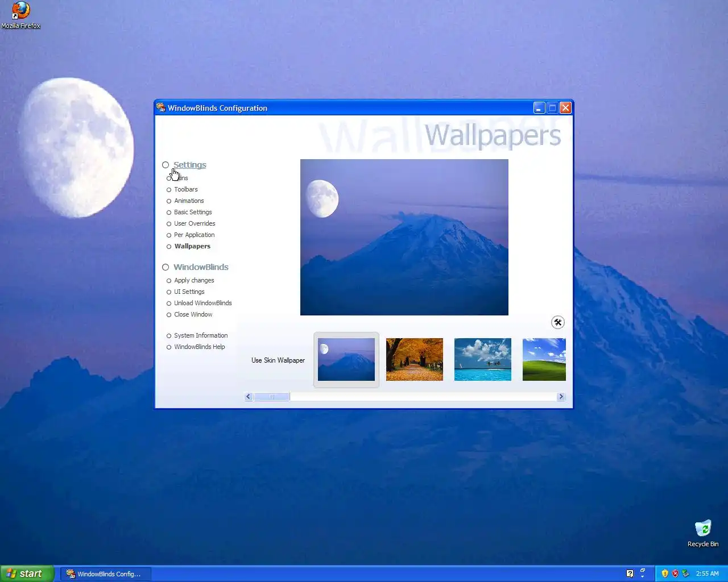Click the thumbnail scrollbar left arrow
The image size is (728, 582).
(x=249, y=397)
